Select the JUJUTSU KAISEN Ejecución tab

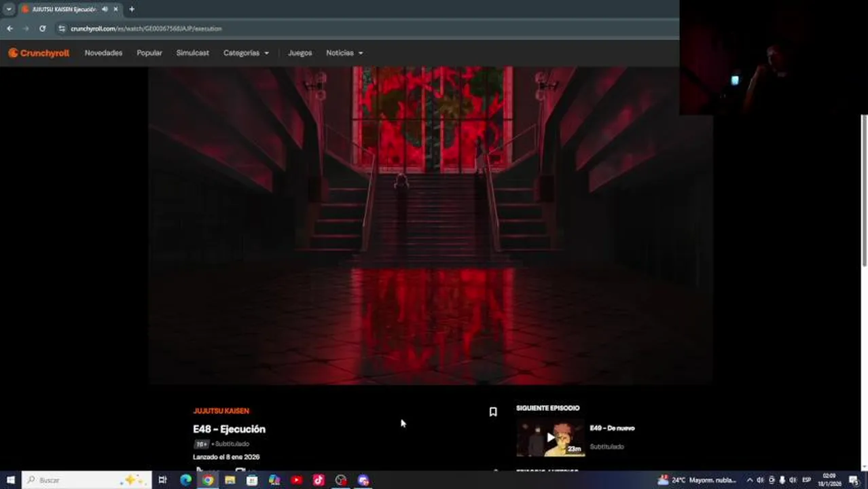(70, 9)
